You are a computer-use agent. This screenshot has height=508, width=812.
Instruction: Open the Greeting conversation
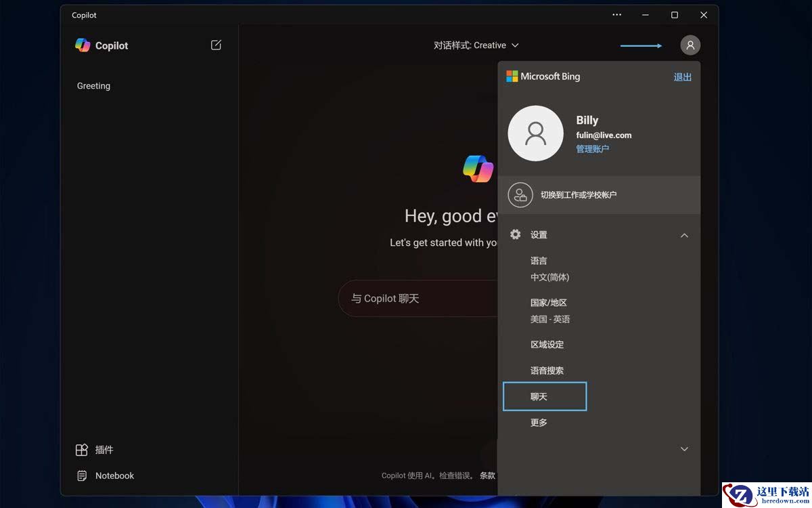(x=93, y=86)
